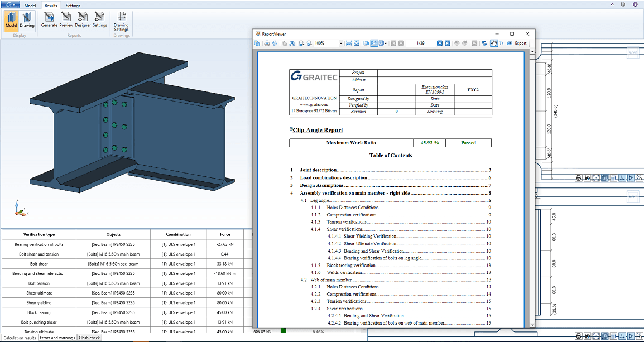Open the Graitec application menu button

pos(10,4)
